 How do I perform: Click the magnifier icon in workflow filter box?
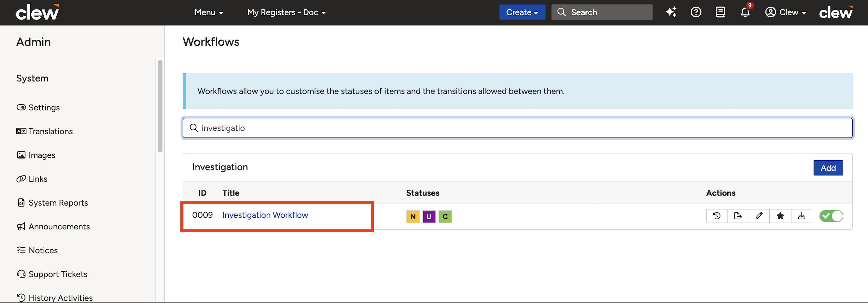click(x=194, y=128)
